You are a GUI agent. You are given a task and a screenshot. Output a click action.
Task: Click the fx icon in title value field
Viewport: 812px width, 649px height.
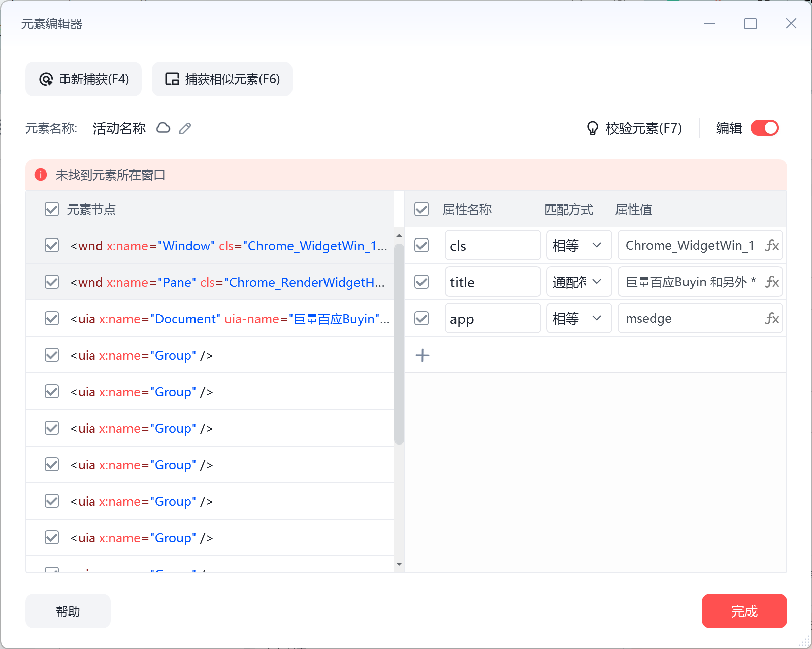coord(771,282)
